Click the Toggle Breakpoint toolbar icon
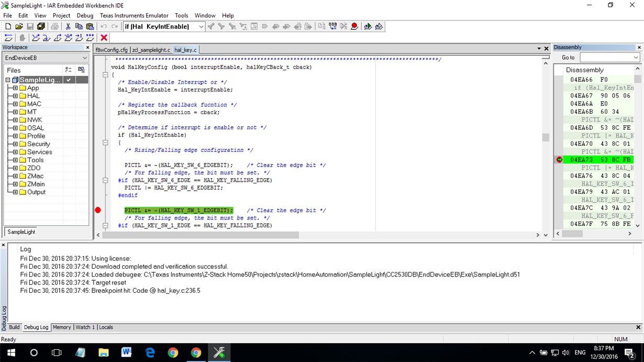The height and width of the screenshot is (362, 644). (x=354, y=26)
